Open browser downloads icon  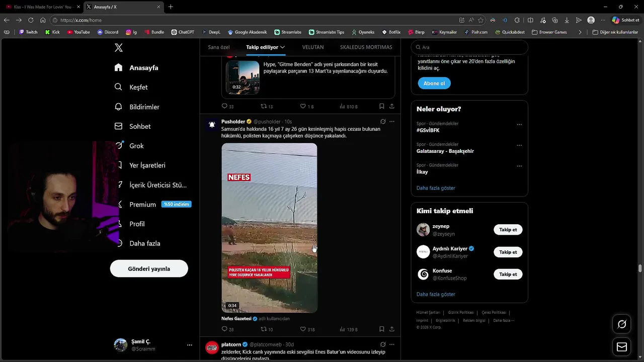(x=567, y=20)
